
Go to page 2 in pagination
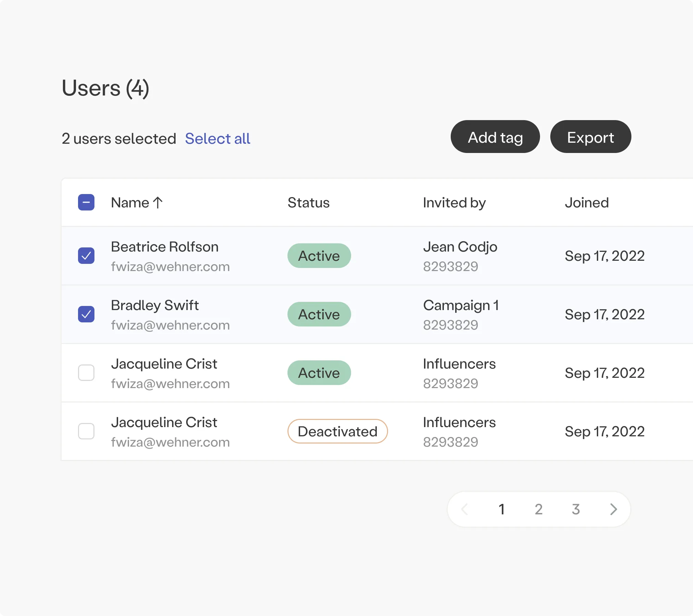(539, 509)
